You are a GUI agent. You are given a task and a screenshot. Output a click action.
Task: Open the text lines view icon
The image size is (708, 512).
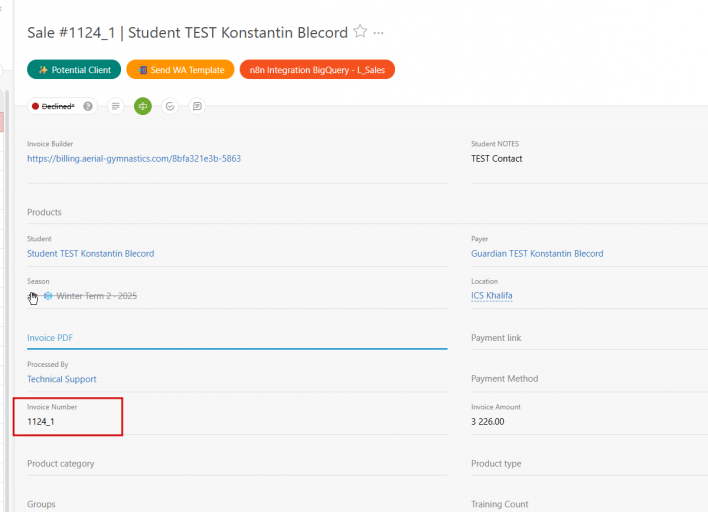point(116,106)
